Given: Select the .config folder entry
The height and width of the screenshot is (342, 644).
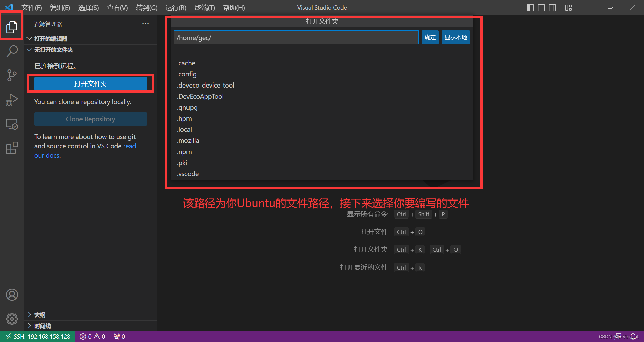Looking at the screenshot, I should 322,74.
